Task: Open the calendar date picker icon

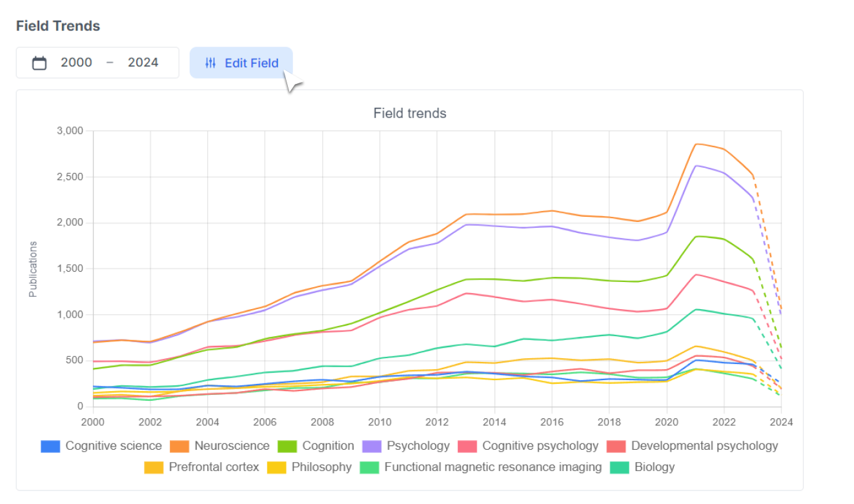Action: pyautogui.click(x=39, y=62)
